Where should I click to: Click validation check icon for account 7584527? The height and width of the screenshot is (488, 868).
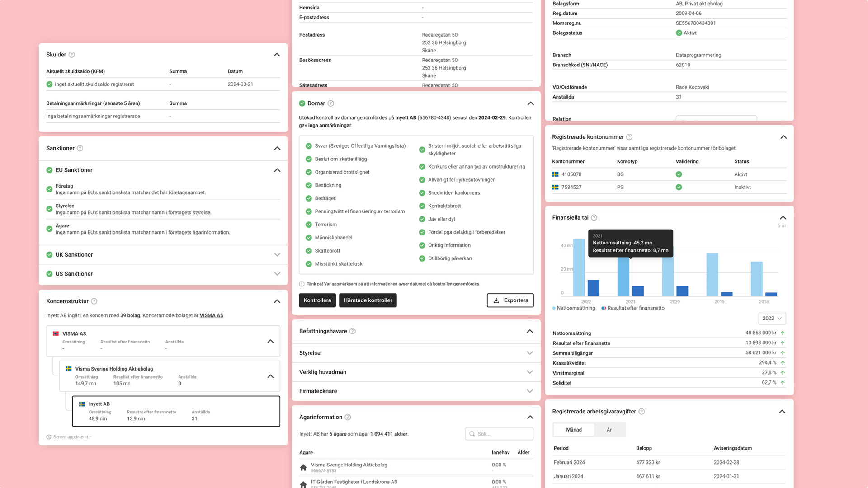click(679, 187)
